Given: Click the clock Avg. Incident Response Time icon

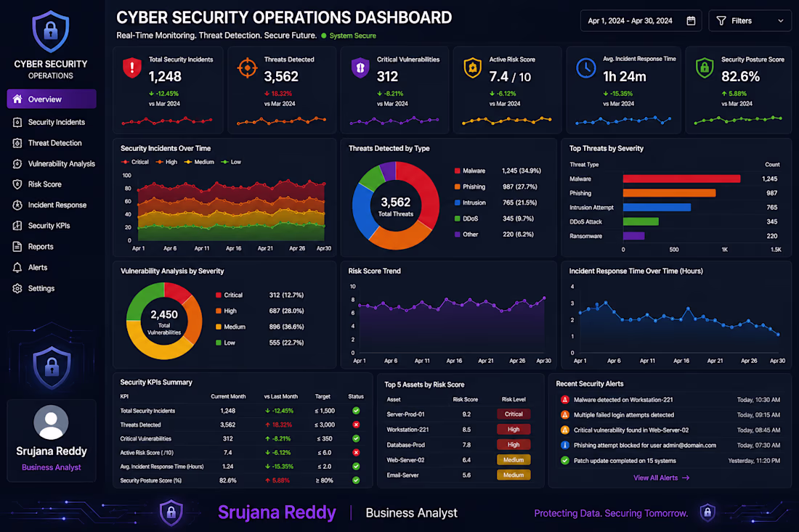Looking at the screenshot, I should [x=586, y=67].
